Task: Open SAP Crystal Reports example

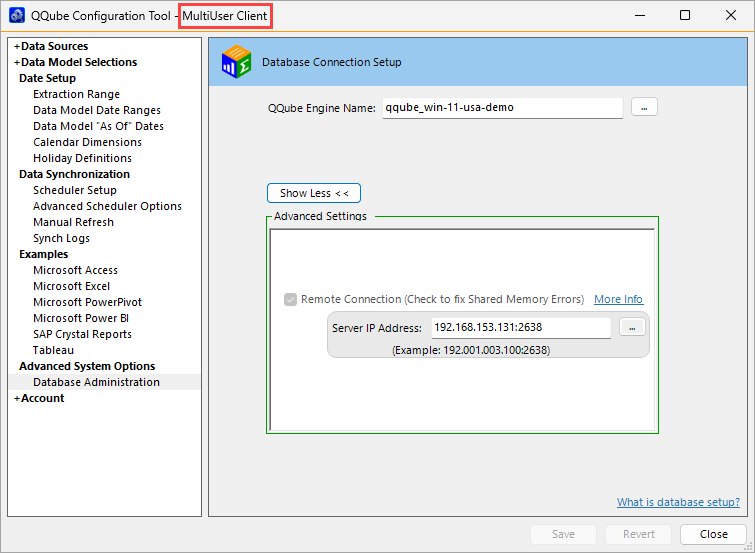Action: (x=82, y=334)
